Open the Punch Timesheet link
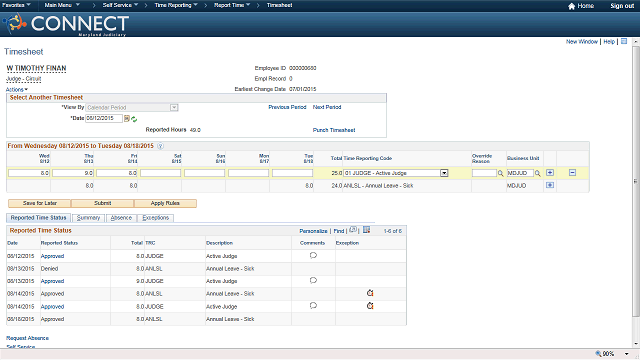This screenshot has height=360, width=640. [x=334, y=130]
